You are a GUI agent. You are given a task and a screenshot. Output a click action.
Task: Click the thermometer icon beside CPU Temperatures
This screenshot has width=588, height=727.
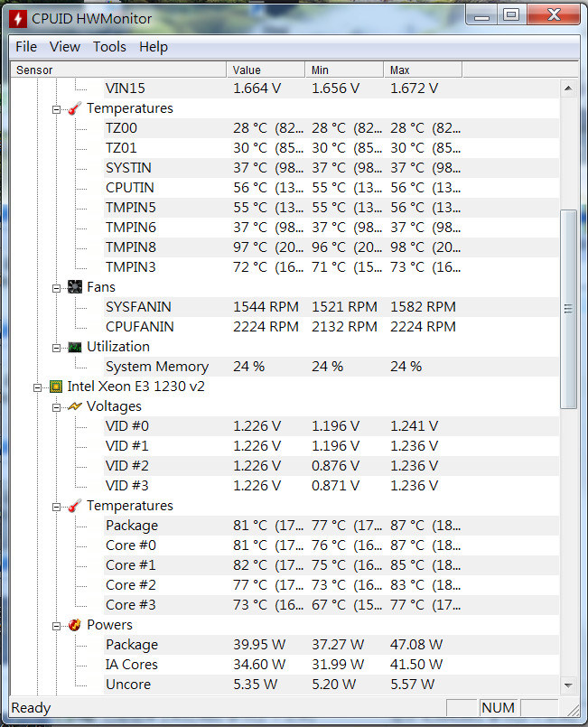click(74, 506)
